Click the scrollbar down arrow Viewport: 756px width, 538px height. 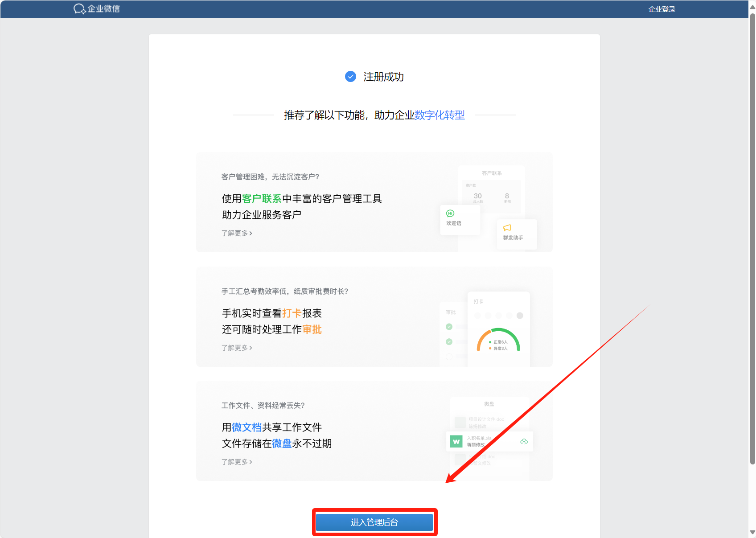[752, 532]
